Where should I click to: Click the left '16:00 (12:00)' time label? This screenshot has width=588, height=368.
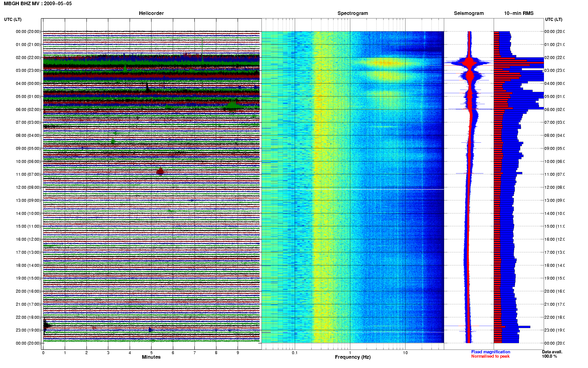click(x=28, y=239)
